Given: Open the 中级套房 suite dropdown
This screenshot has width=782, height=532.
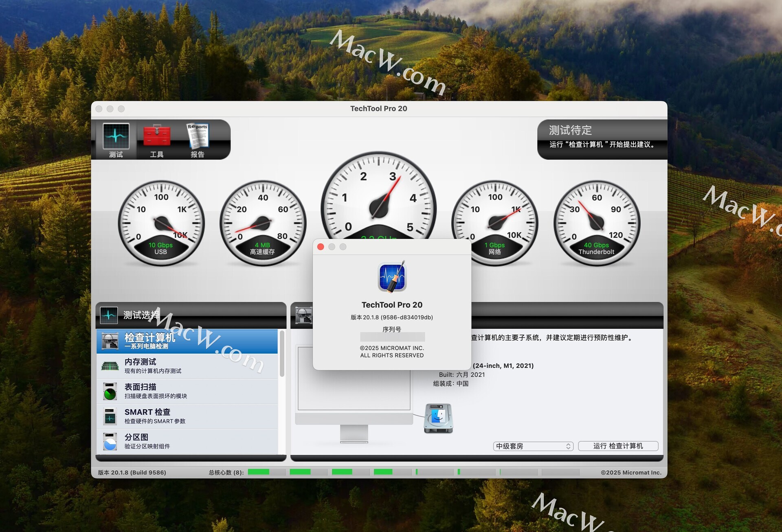Looking at the screenshot, I should 533,446.
